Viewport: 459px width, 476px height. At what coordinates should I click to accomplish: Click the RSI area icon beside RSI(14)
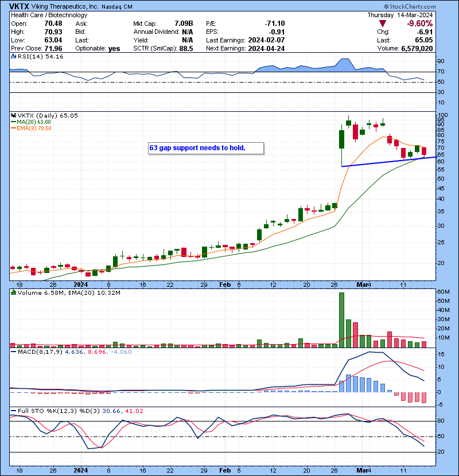coord(13,56)
